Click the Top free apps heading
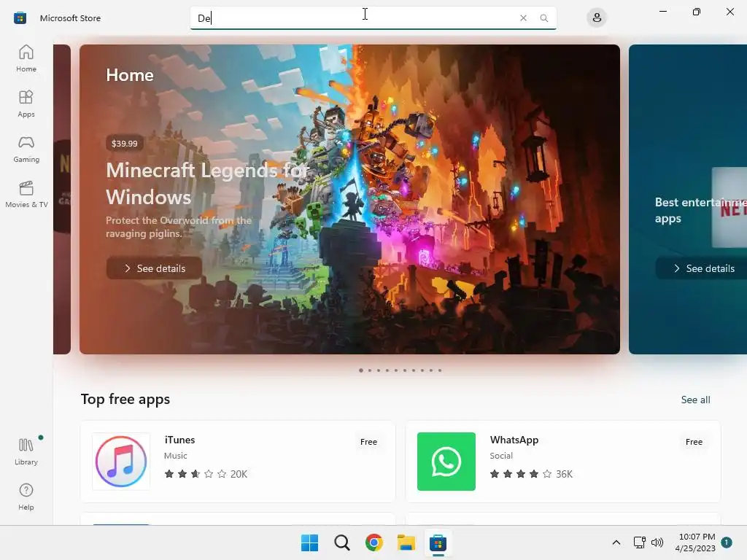This screenshot has height=560, width=747. coord(125,399)
